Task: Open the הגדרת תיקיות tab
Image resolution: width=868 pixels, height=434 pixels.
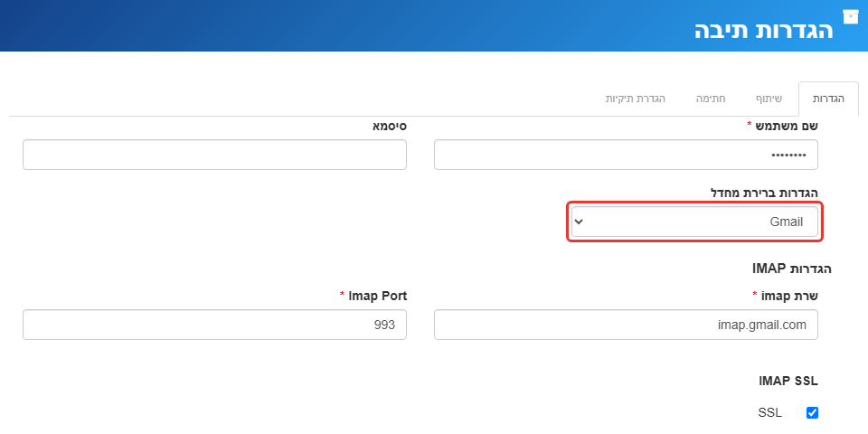Action: point(636,99)
